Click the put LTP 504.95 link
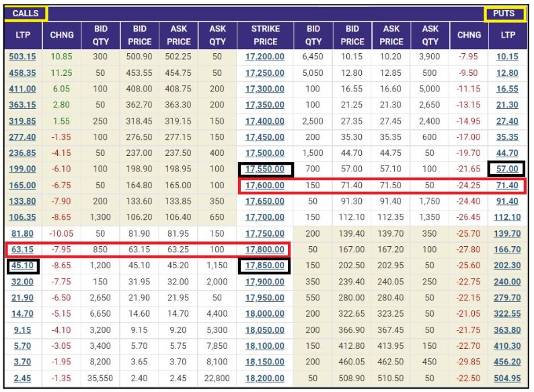The image size is (534, 392). 507,378
